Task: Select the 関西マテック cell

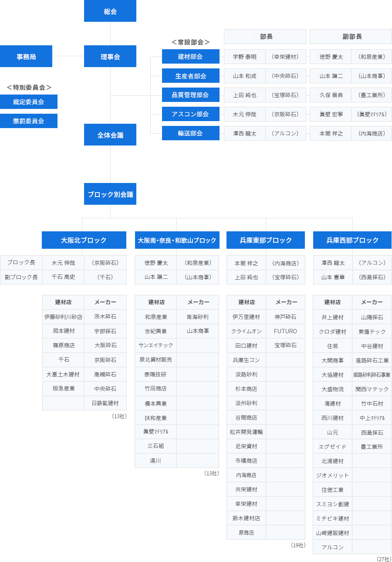Action: [x=372, y=389]
